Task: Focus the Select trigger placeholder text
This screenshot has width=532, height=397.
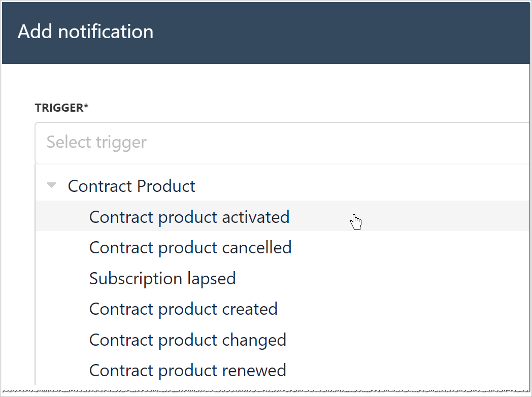Action: (x=96, y=142)
